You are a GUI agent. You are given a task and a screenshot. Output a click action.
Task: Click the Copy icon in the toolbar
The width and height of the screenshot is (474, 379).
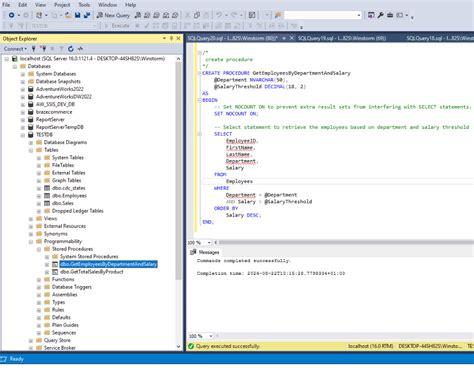[x=197, y=15]
